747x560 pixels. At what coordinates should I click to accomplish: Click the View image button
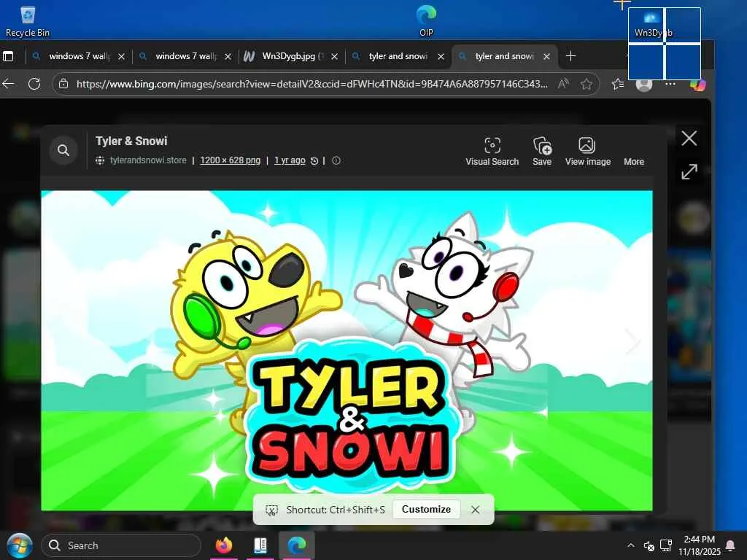[x=587, y=152]
